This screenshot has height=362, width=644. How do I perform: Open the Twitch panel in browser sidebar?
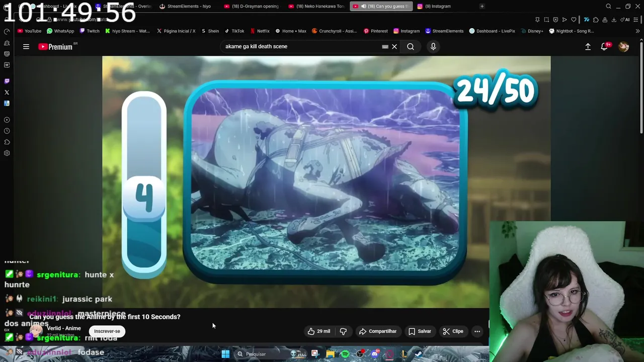pyautogui.click(x=7, y=81)
